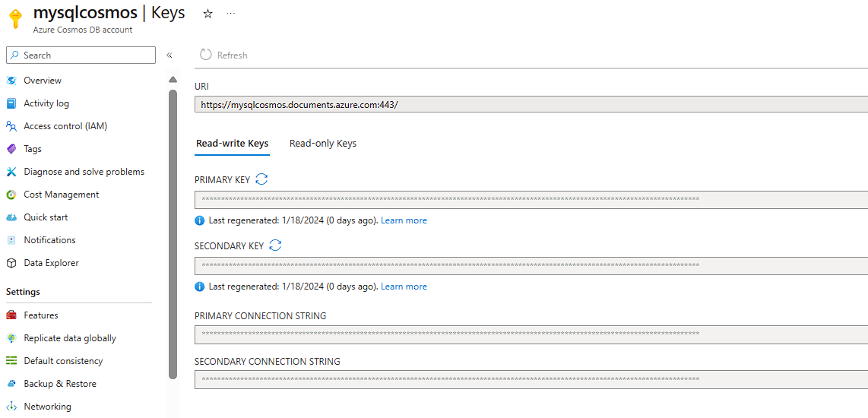Click the Access control (IAM) people icon
Screen dimensions: 868x418
click(x=11, y=126)
